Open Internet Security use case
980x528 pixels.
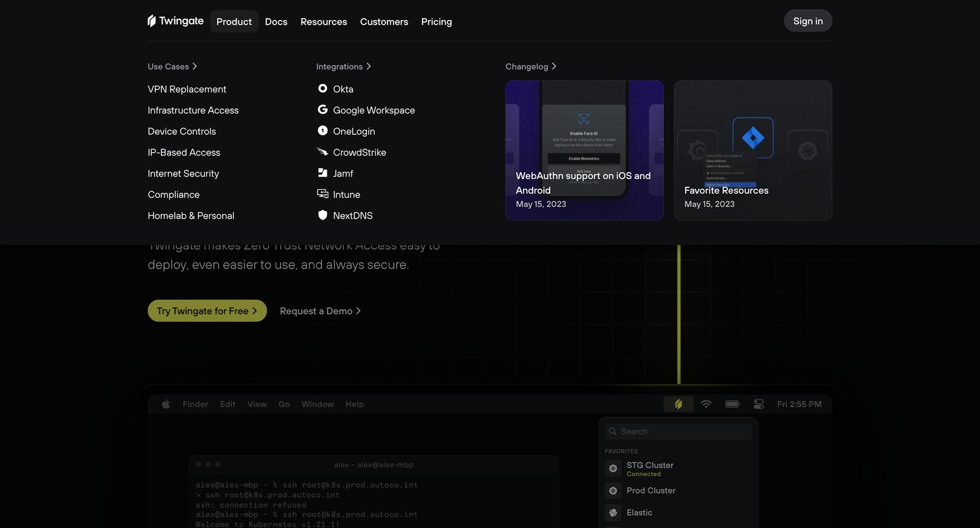(183, 173)
